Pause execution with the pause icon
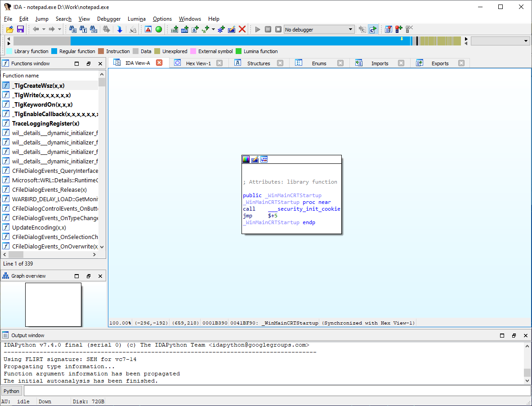 click(268, 29)
